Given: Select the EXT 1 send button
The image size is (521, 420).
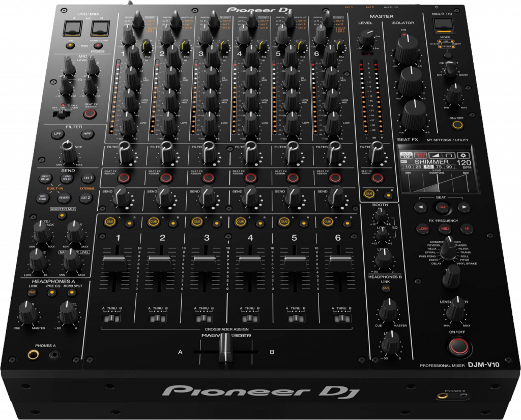Looking at the screenshot, I should 88,178.
